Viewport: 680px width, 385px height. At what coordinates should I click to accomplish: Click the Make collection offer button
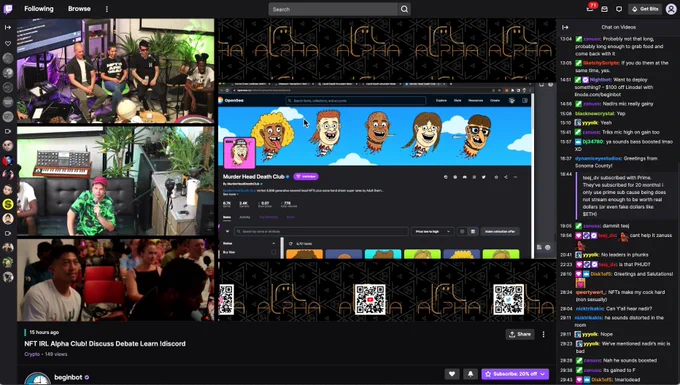(x=500, y=232)
